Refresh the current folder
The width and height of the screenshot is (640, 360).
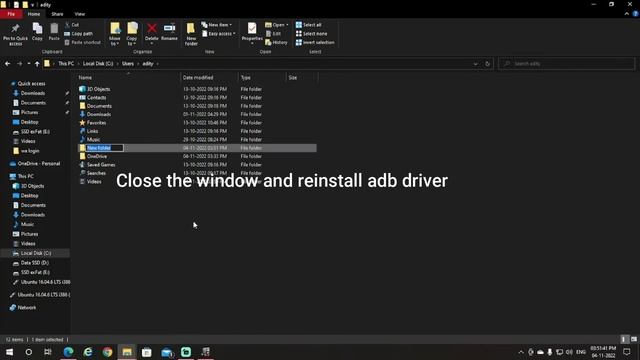click(x=487, y=64)
